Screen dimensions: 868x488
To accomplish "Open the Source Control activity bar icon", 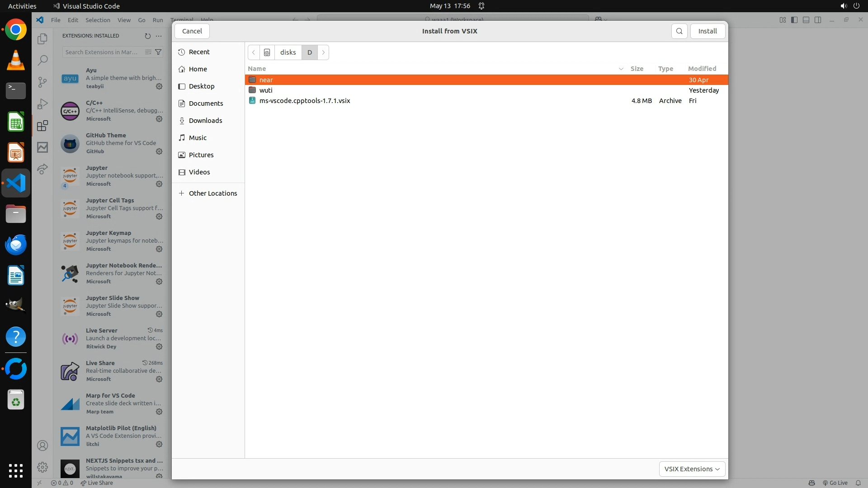I will click(x=42, y=82).
